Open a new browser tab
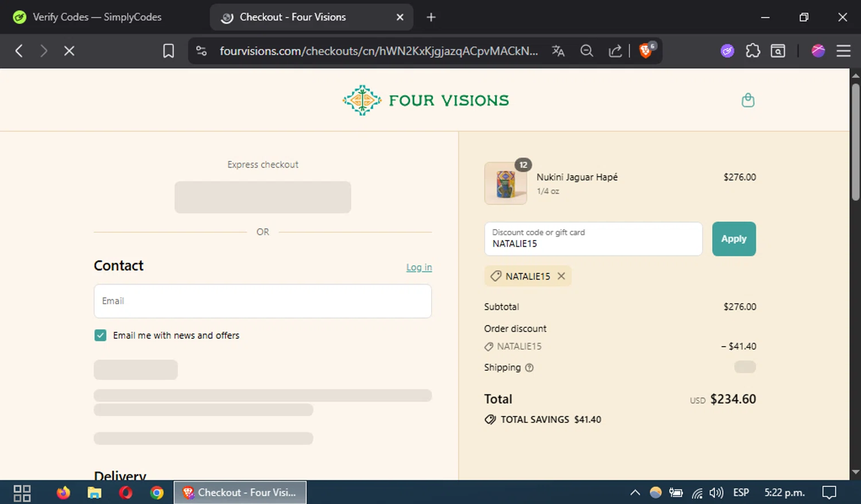This screenshot has width=861, height=504. (x=431, y=17)
